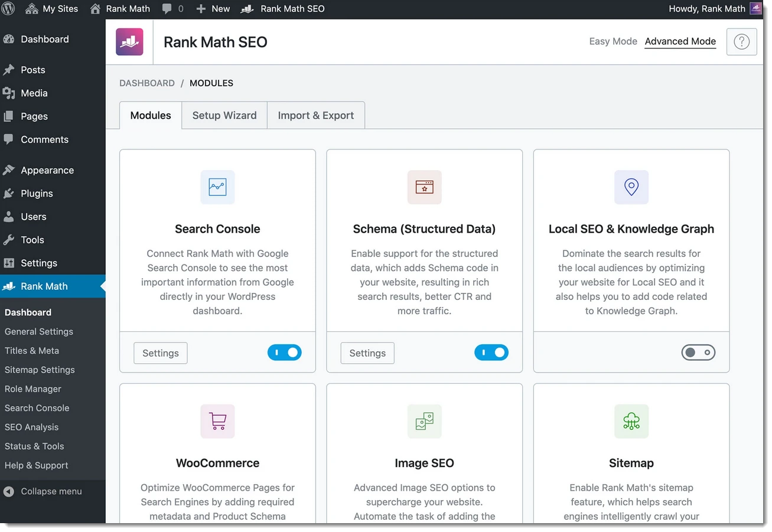Open My Sites in the admin bar
772x532 pixels.
[52, 9]
